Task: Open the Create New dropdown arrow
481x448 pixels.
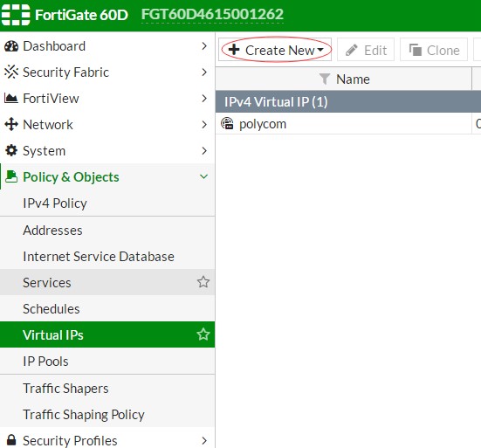Action: [x=320, y=50]
